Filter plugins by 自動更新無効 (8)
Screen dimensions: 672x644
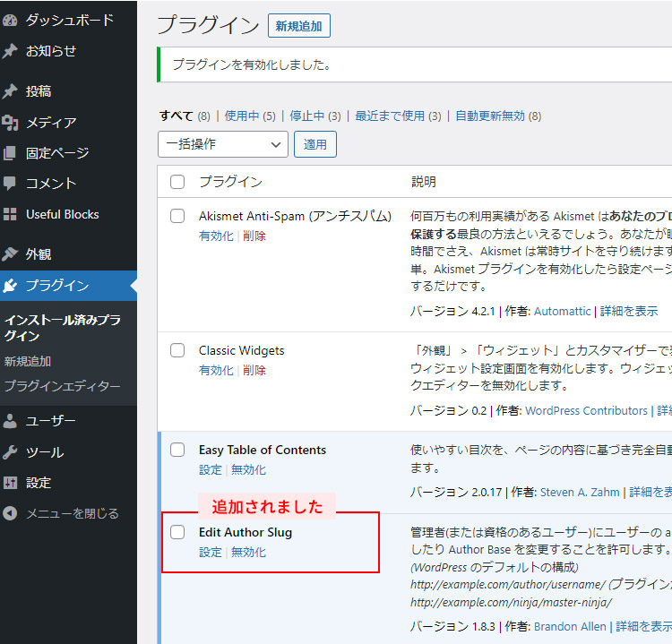[x=498, y=116]
